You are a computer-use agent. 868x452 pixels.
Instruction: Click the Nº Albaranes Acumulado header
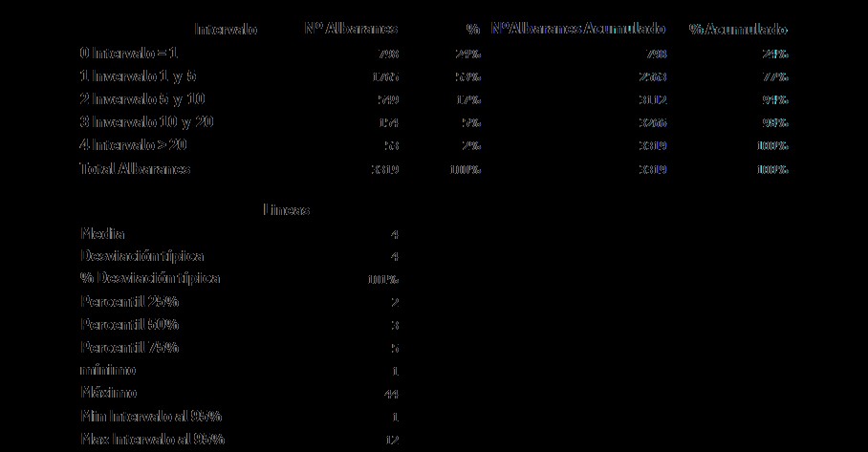click(x=578, y=29)
